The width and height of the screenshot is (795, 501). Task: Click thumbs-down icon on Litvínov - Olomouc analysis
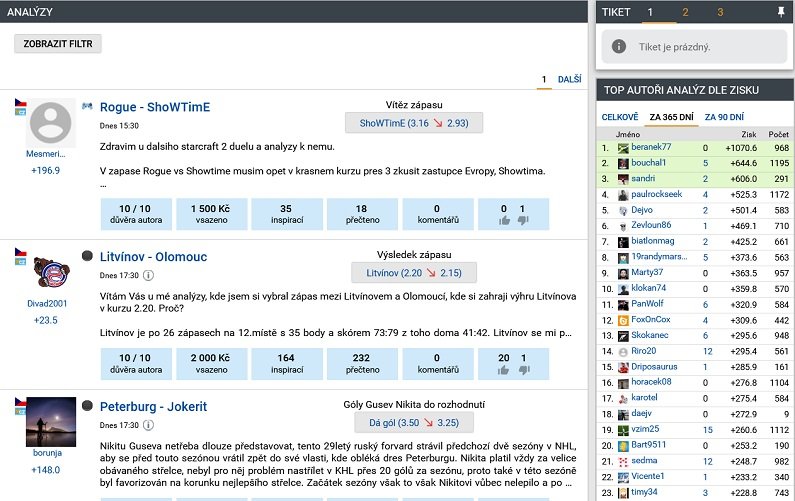point(524,370)
